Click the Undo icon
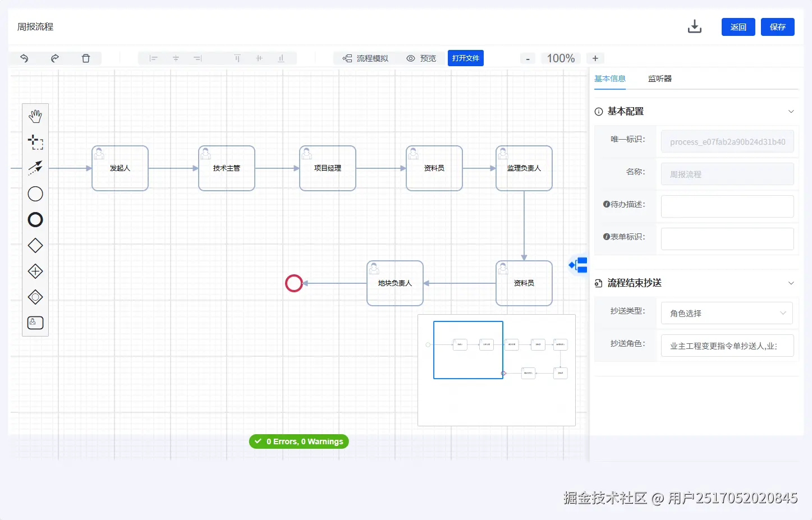812x520 pixels. pyautogui.click(x=24, y=58)
